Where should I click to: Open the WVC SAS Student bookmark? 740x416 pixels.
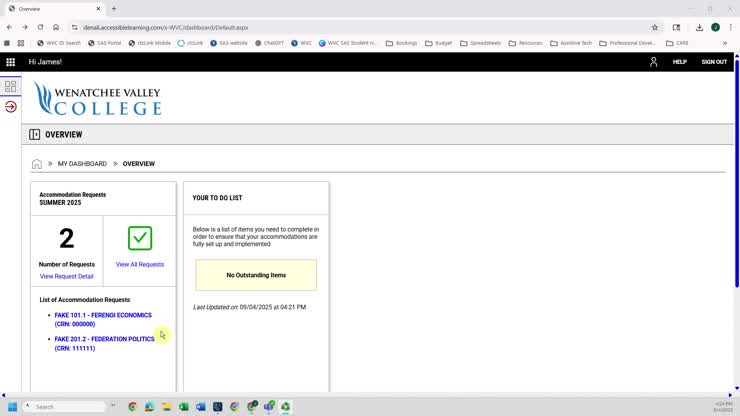tap(348, 43)
